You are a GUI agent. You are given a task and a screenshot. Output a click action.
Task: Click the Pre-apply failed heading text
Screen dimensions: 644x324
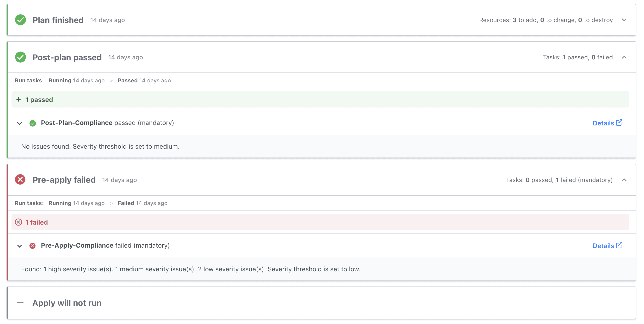click(64, 180)
